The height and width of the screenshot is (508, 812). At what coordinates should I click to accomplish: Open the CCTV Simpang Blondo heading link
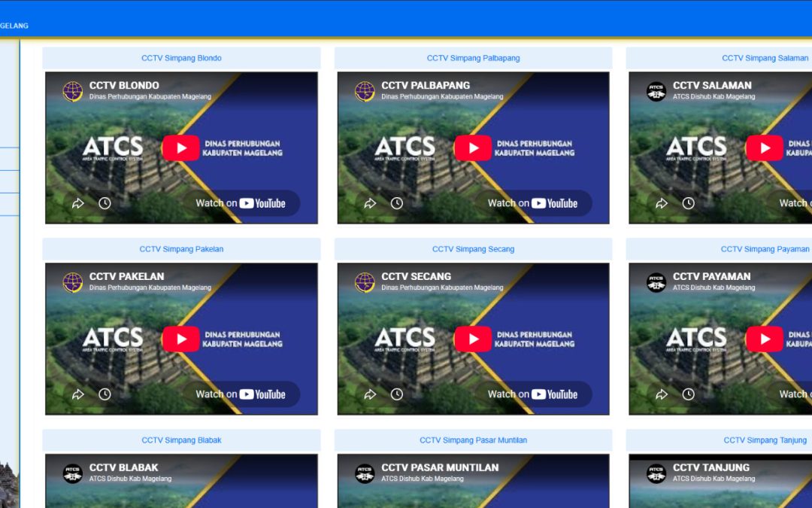pyautogui.click(x=181, y=58)
